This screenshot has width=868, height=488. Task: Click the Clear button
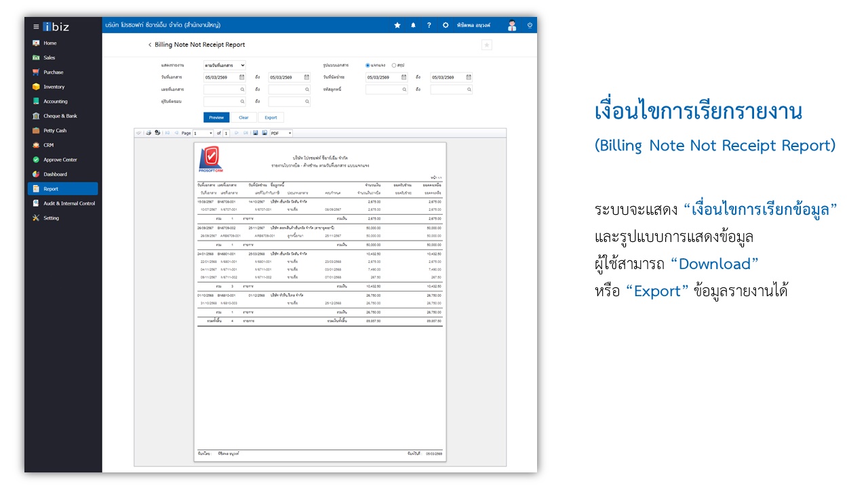pos(243,117)
